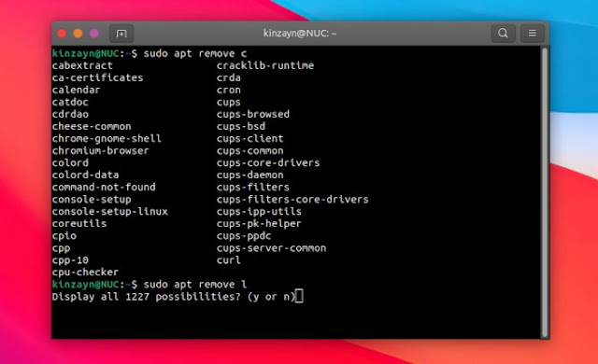Click the 'catdoc' package name

click(70, 102)
